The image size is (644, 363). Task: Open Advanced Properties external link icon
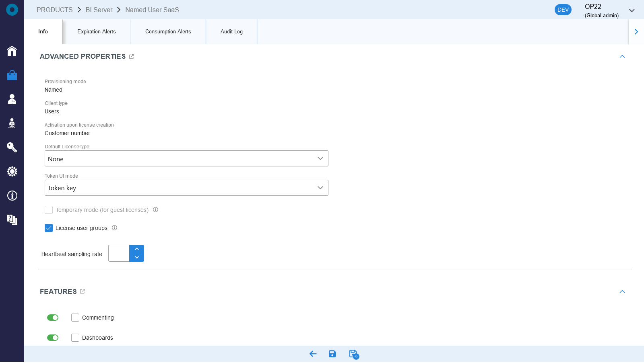[x=131, y=56]
